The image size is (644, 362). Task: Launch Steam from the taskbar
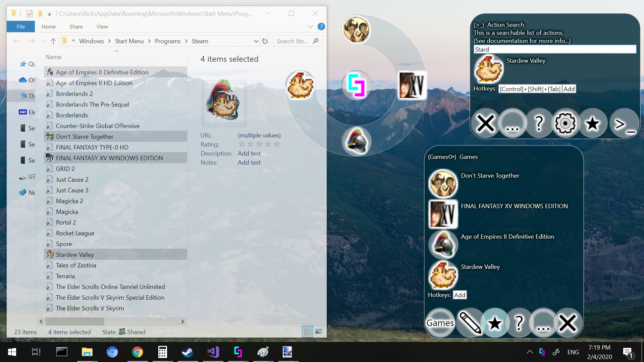pos(187,352)
